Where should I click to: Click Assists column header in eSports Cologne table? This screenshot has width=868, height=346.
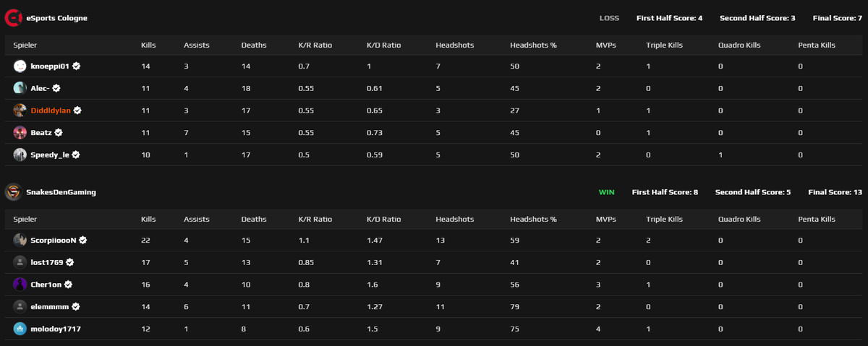point(197,45)
